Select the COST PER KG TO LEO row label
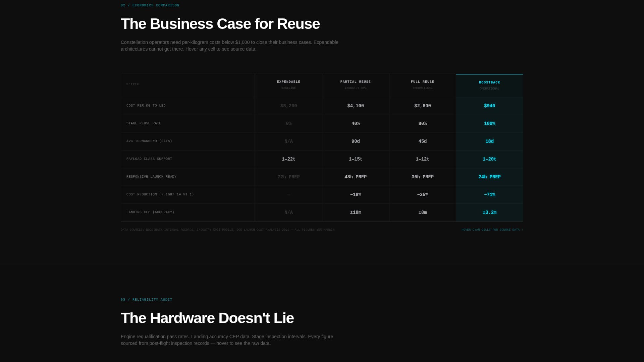 tap(146, 105)
